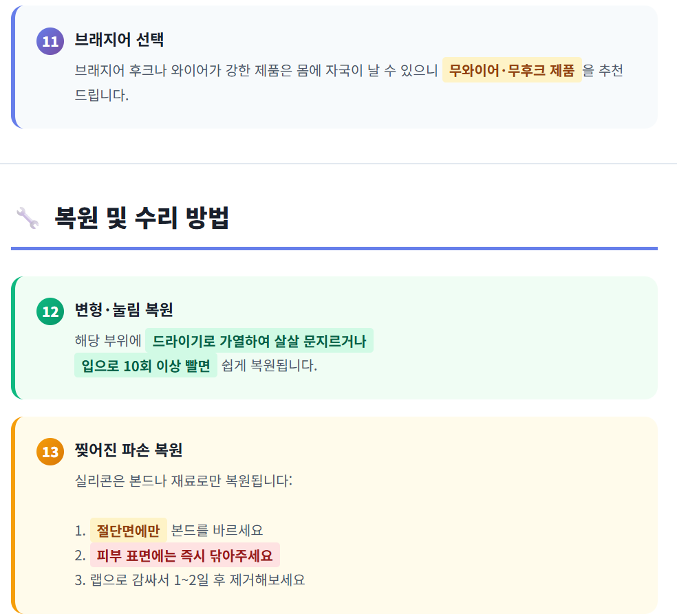Click the 쉽게 복원됩니다 text
677x616 pixels.
pyautogui.click(x=270, y=365)
